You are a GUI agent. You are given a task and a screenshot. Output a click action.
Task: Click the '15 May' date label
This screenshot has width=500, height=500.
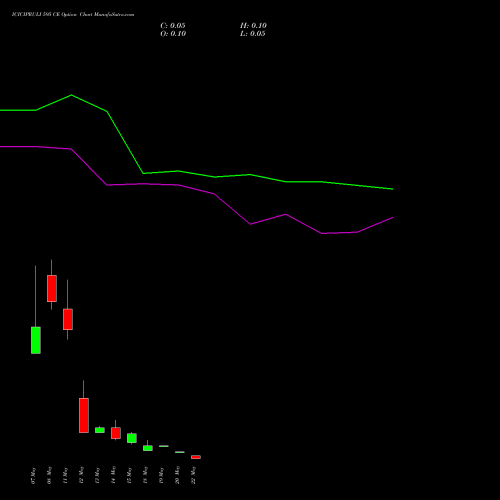pos(129,476)
